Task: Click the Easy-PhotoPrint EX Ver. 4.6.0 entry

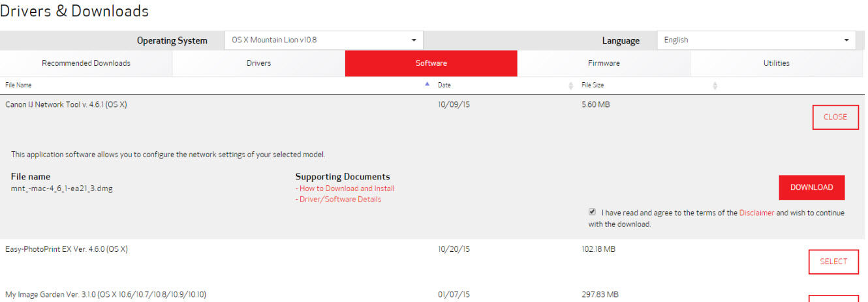Action: pos(67,249)
